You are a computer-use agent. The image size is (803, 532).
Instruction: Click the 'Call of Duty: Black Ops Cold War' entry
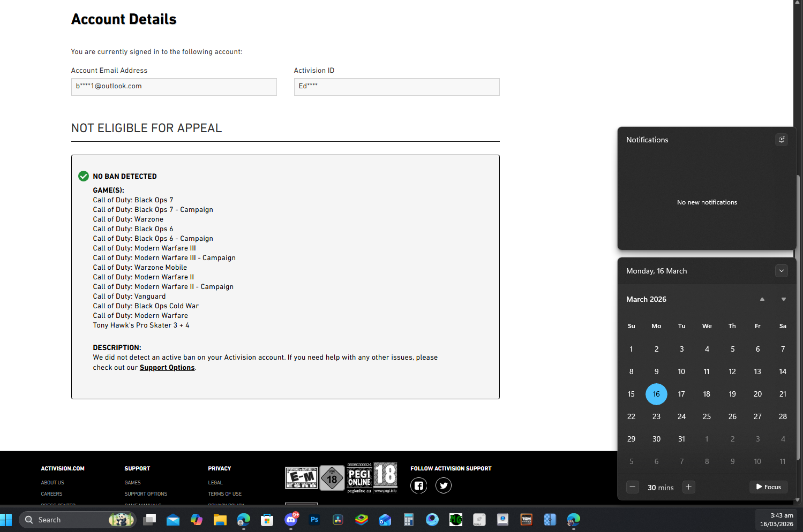click(x=146, y=306)
